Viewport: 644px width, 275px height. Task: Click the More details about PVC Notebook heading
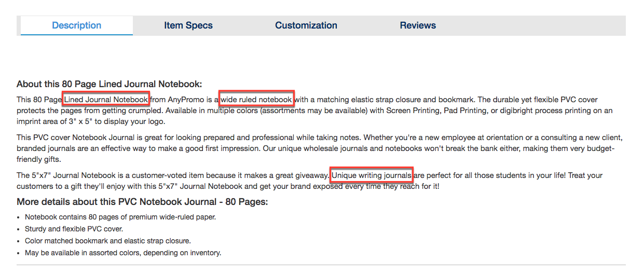[x=142, y=202]
